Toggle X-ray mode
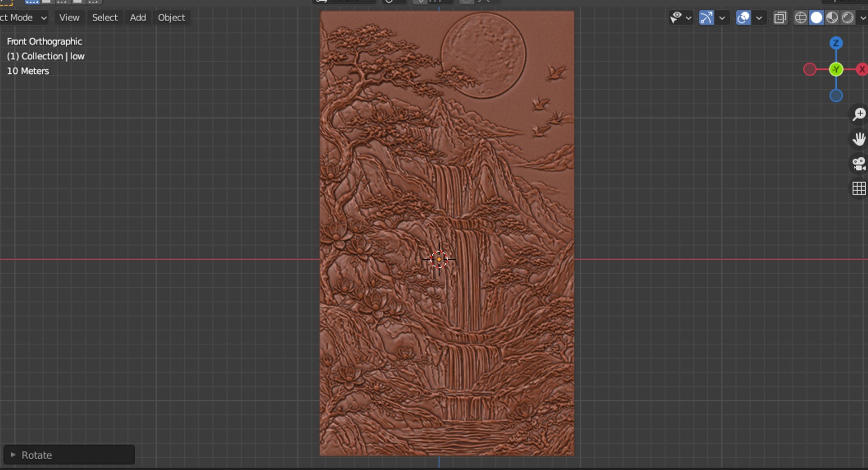868x470 pixels. pyautogui.click(x=780, y=18)
